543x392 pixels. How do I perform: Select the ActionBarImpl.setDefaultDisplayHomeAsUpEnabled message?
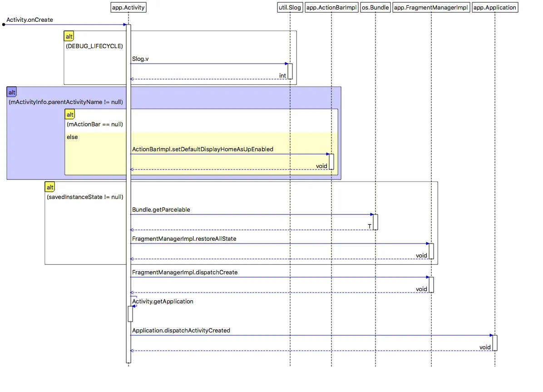tap(202, 149)
